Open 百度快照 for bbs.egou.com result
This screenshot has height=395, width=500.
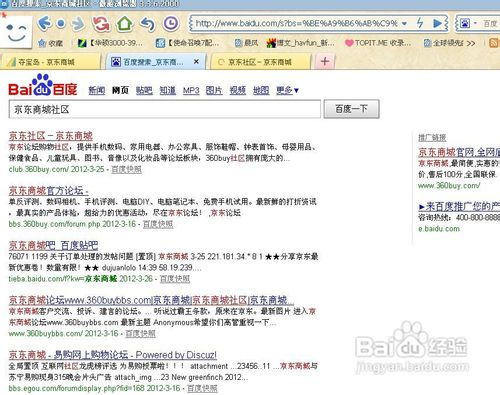pos(202,388)
